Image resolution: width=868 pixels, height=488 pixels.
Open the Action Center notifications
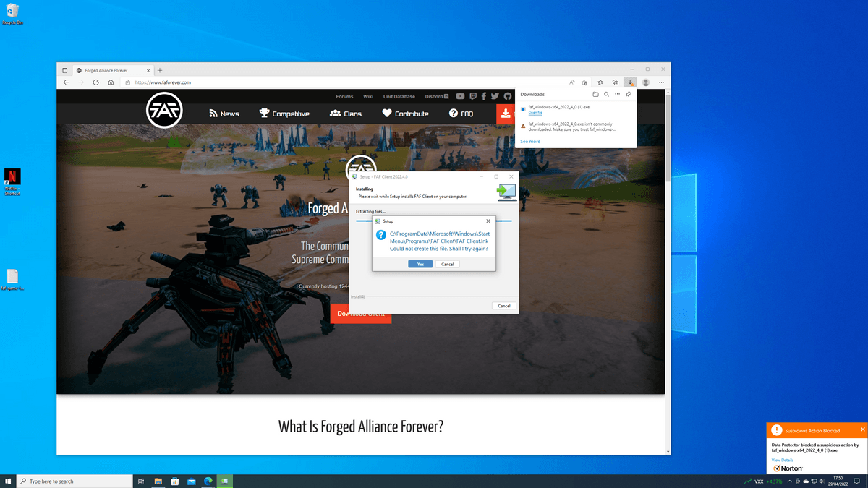[857, 481]
